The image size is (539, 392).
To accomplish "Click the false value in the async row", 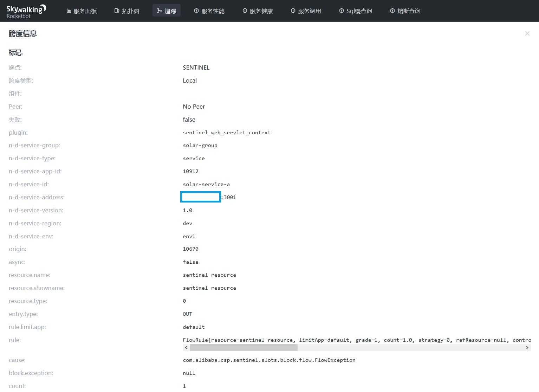I will 190,262.
